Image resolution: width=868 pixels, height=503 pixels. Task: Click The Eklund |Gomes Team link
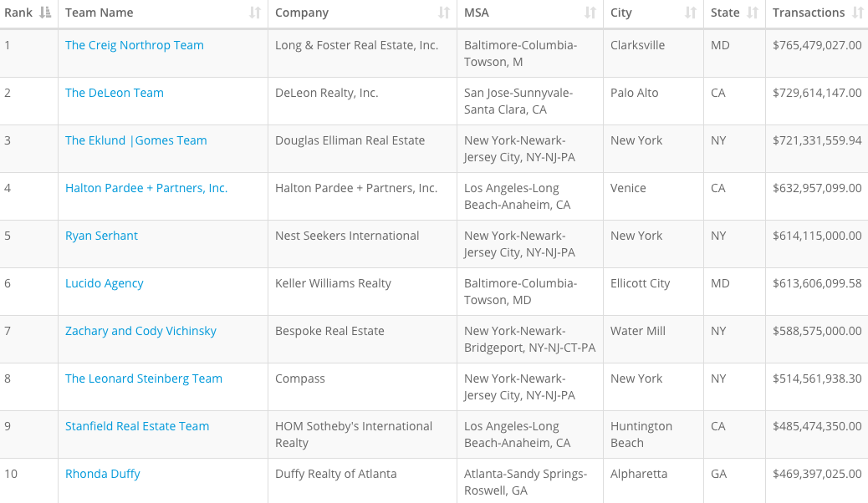pyautogui.click(x=136, y=140)
